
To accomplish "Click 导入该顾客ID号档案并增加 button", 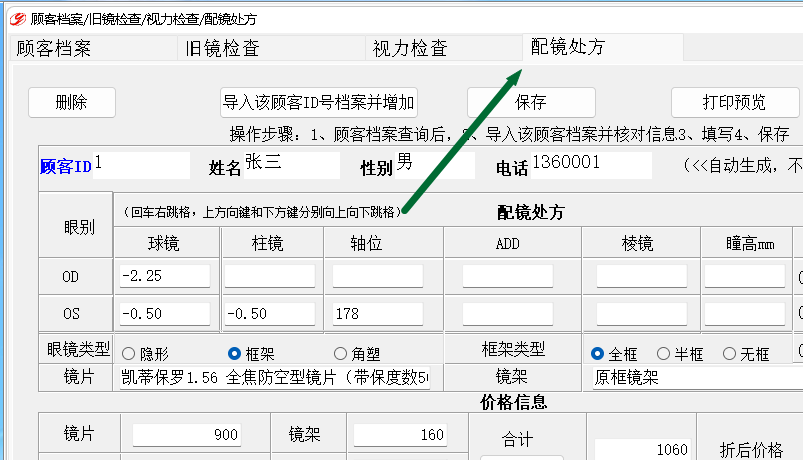I will [x=319, y=102].
